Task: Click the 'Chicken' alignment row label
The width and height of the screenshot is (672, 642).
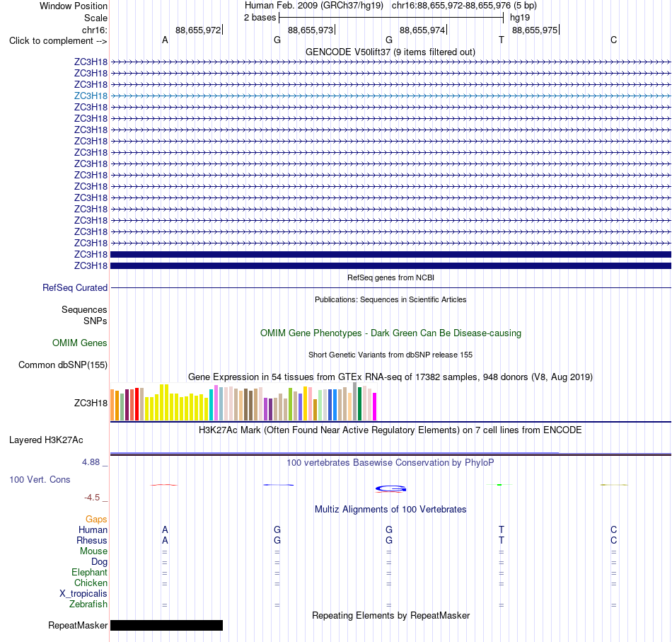Action: coord(91,583)
